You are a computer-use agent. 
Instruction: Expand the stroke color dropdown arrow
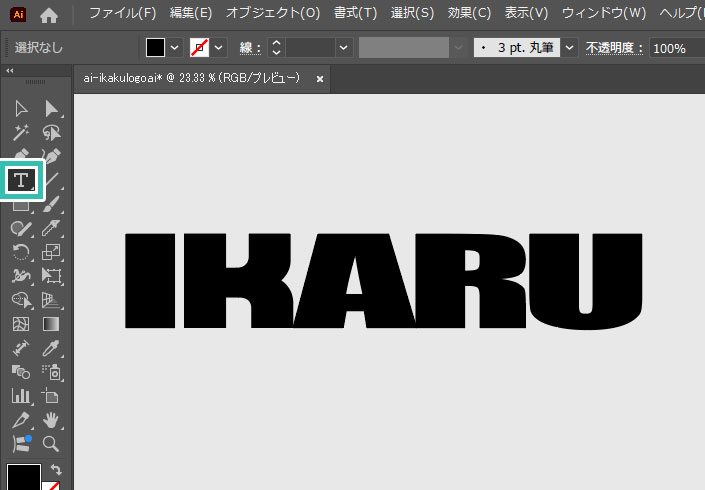coord(219,47)
